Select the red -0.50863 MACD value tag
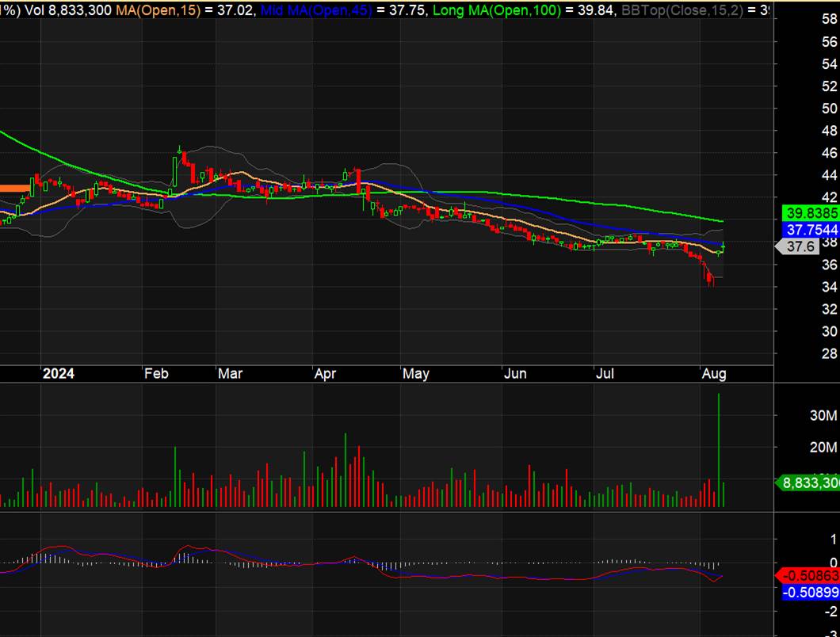The width and height of the screenshot is (840, 637). (810, 575)
